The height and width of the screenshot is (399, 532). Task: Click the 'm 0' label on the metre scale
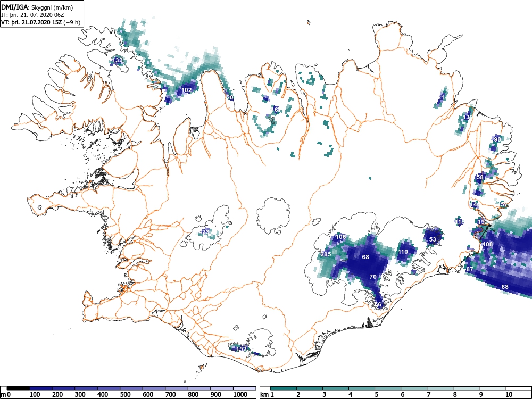tap(4, 395)
